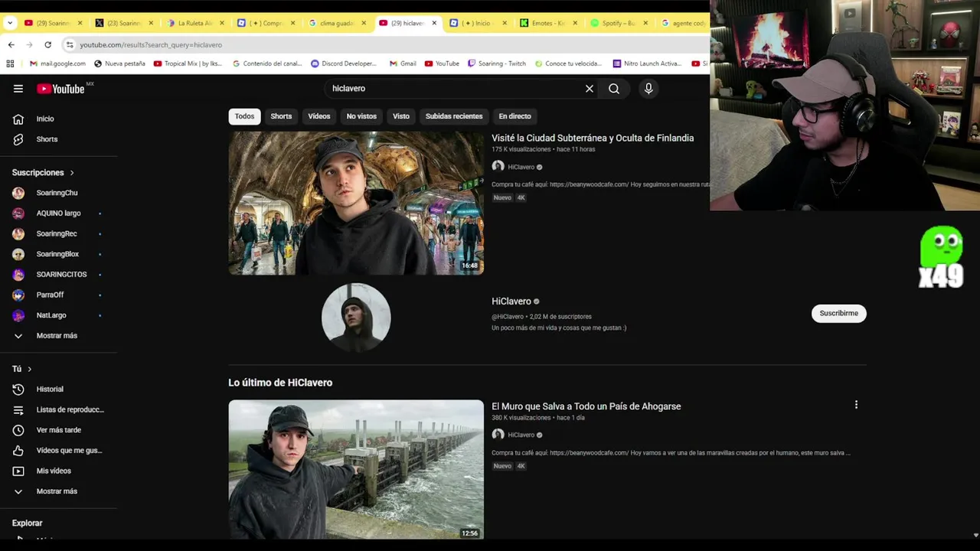Viewport: 980px width, 551px height.
Task: Expand the Suscripciones section chevron
Action: 72,173
